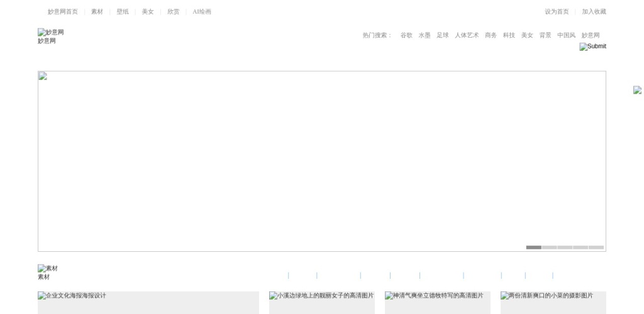Click the 妙意网 logo image

point(50,33)
